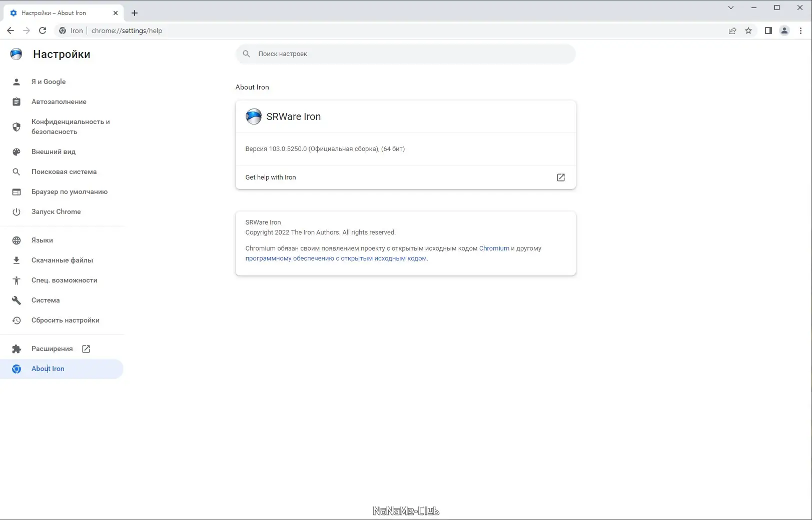Open the 'Спец. возможности' settings section
Viewport: 812px width, 520px height.
(62, 280)
